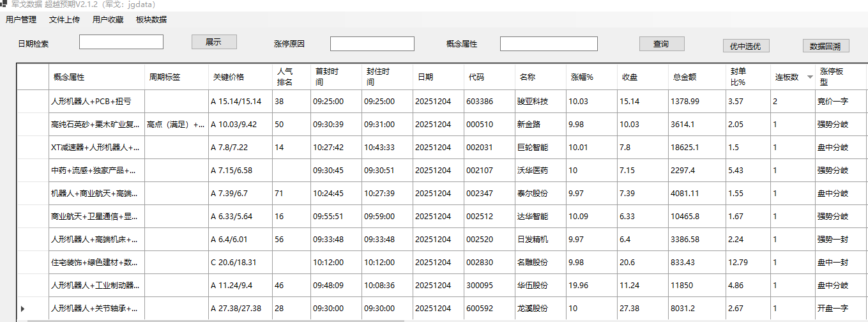Sort by 关键价格 column header
868x322 pixels.
pyautogui.click(x=241, y=77)
